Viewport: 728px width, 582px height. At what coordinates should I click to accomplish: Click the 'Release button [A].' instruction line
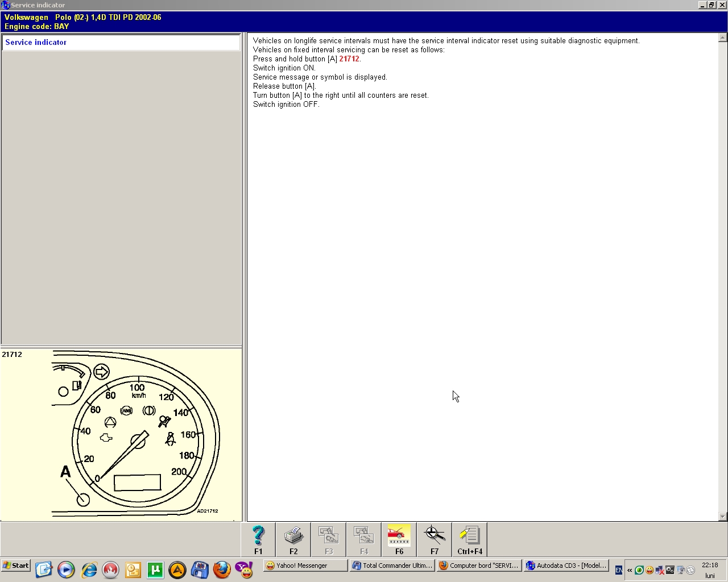284,86
